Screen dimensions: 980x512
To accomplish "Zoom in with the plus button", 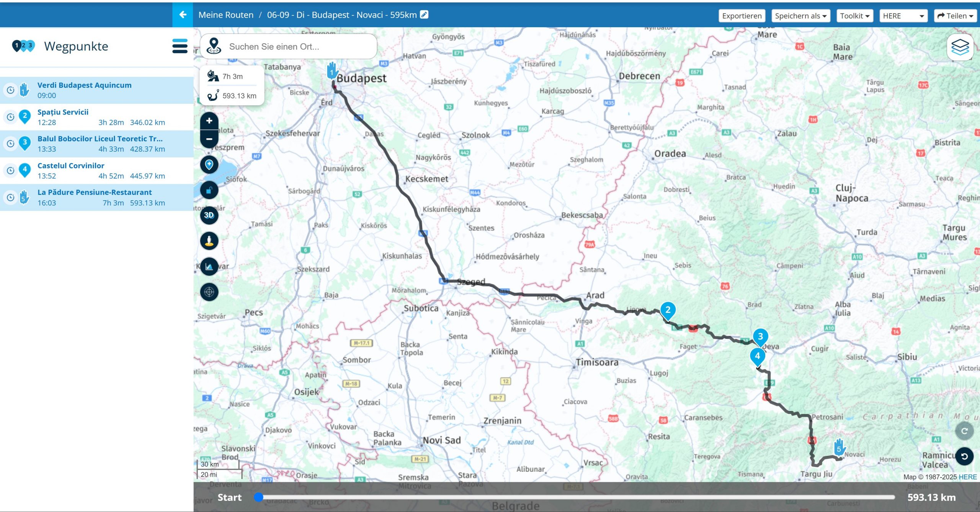I will click(209, 121).
